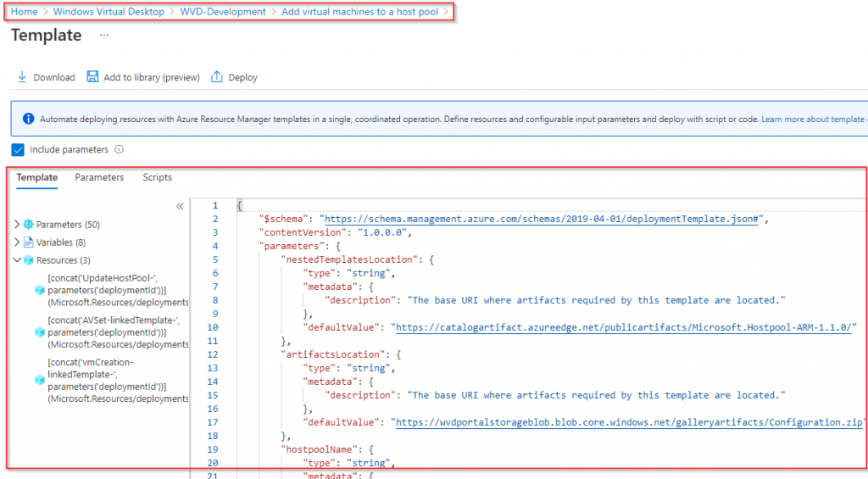Click cube icon of UpdateHostPool resource
The height and width of the screenshot is (479, 868).
click(x=39, y=290)
